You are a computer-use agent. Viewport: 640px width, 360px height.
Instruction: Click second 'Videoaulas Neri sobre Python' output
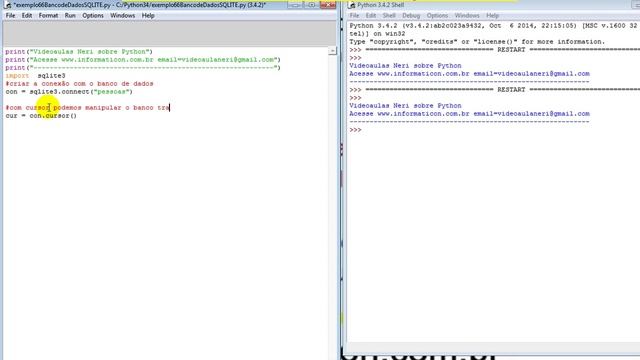pyautogui.click(x=405, y=106)
